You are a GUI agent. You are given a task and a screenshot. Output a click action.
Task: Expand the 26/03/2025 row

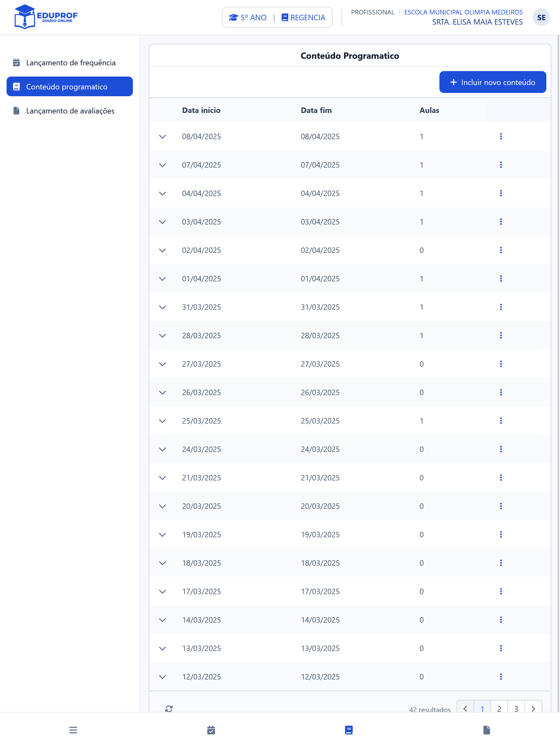162,392
